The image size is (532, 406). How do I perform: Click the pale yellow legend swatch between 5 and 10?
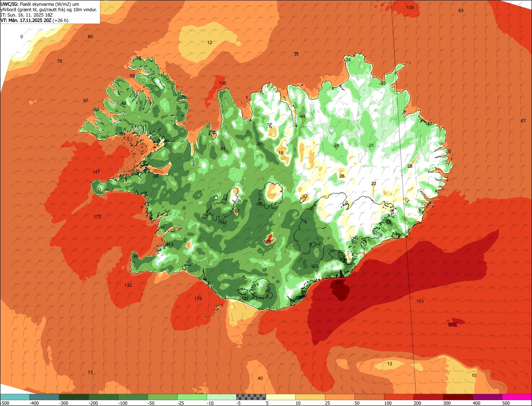pyautogui.click(x=281, y=397)
